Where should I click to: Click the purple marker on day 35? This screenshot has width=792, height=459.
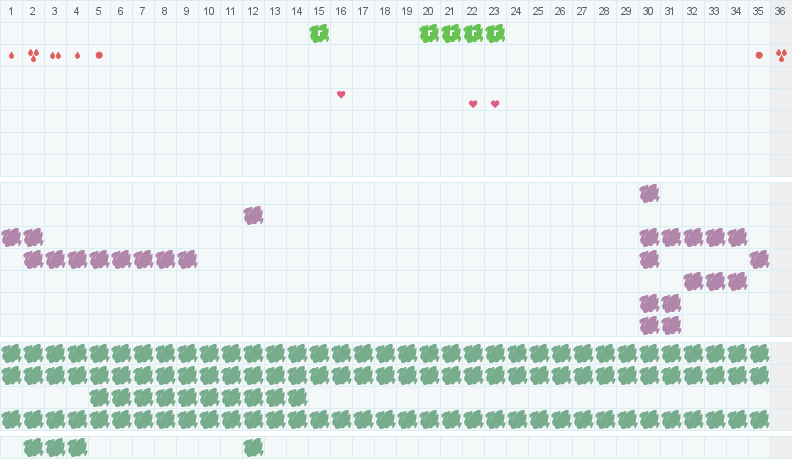[x=759, y=259]
